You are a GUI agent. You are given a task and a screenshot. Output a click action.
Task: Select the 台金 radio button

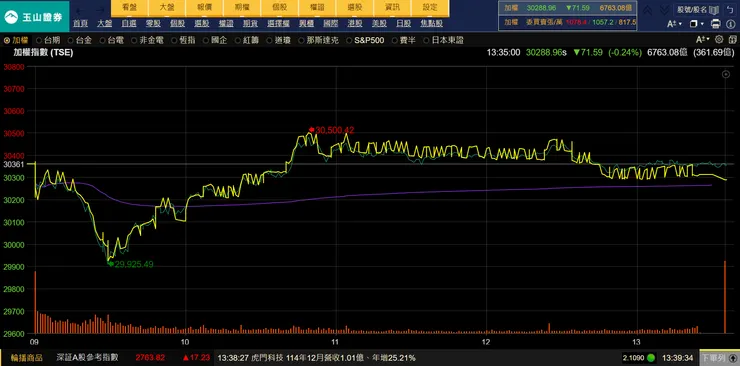tap(71, 41)
